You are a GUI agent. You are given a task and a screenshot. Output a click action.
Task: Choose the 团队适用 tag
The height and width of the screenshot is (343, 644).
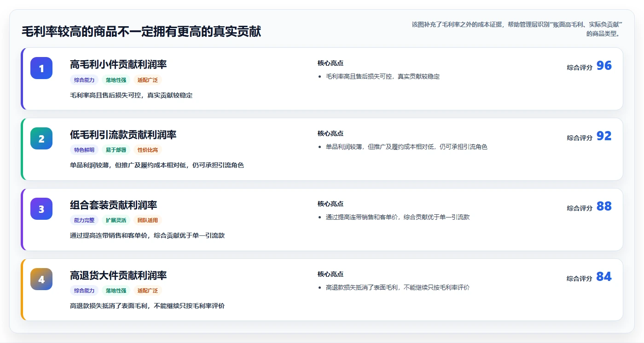click(148, 220)
